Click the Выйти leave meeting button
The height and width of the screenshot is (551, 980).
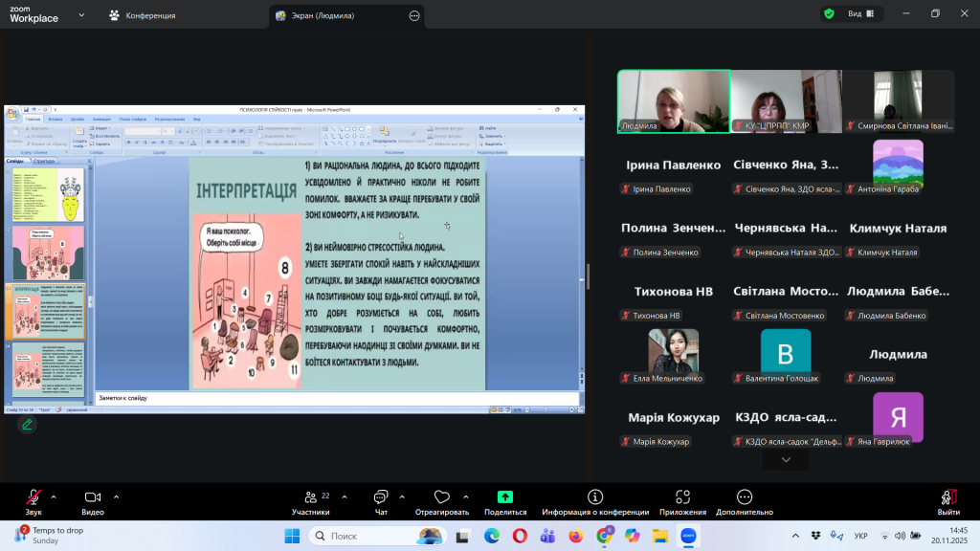click(x=947, y=501)
